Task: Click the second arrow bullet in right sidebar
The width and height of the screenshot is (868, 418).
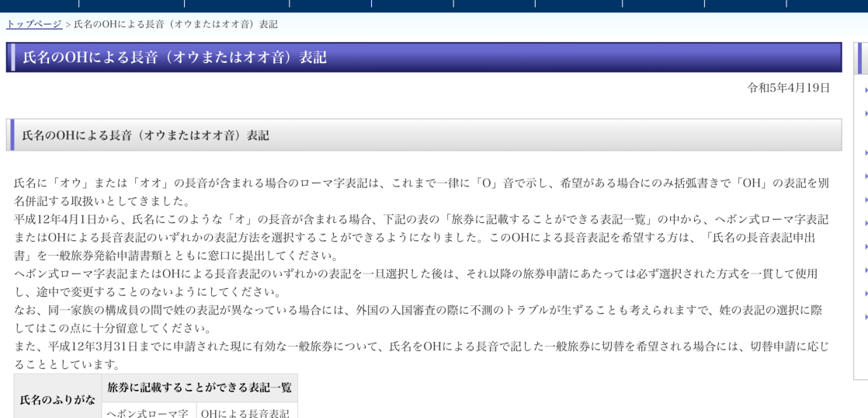Action: [x=866, y=113]
